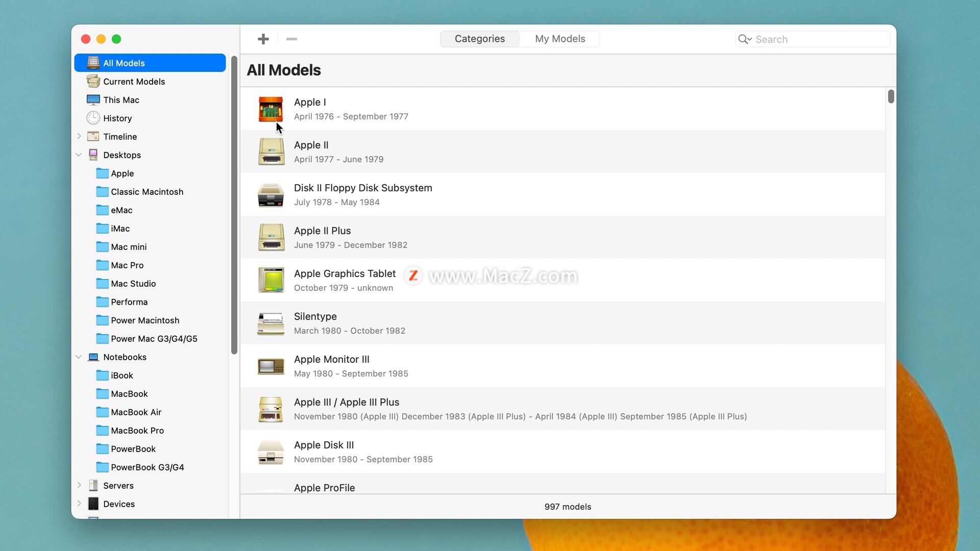Select PowerBook G3/G4 folder
This screenshot has height=551, width=980.
150,467
